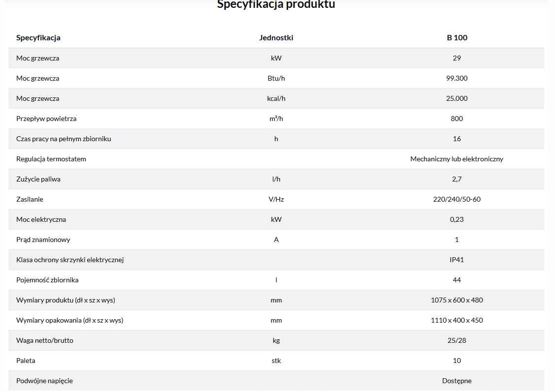The image size is (555, 392).
Task: Click the Pojemność zbiornika row label
Action: coord(47,280)
